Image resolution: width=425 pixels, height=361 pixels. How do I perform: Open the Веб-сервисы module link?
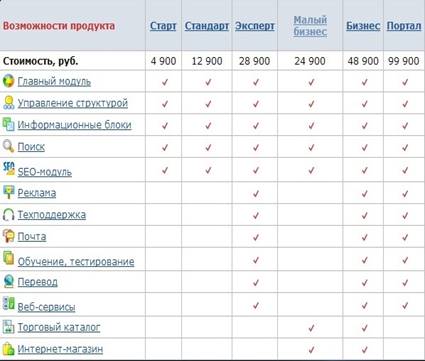(46, 307)
